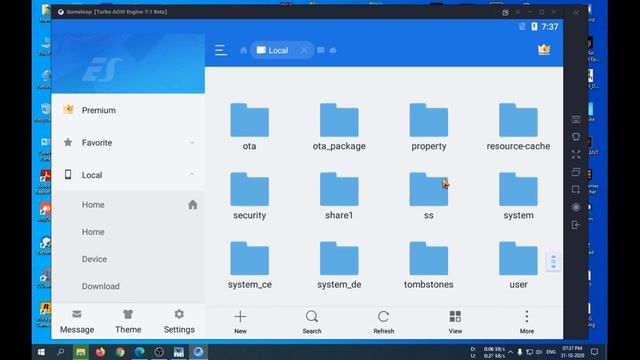Click the emulator keyboard icon in side toolbar
The width and height of the screenshot is (640, 360).
(x=576, y=120)
